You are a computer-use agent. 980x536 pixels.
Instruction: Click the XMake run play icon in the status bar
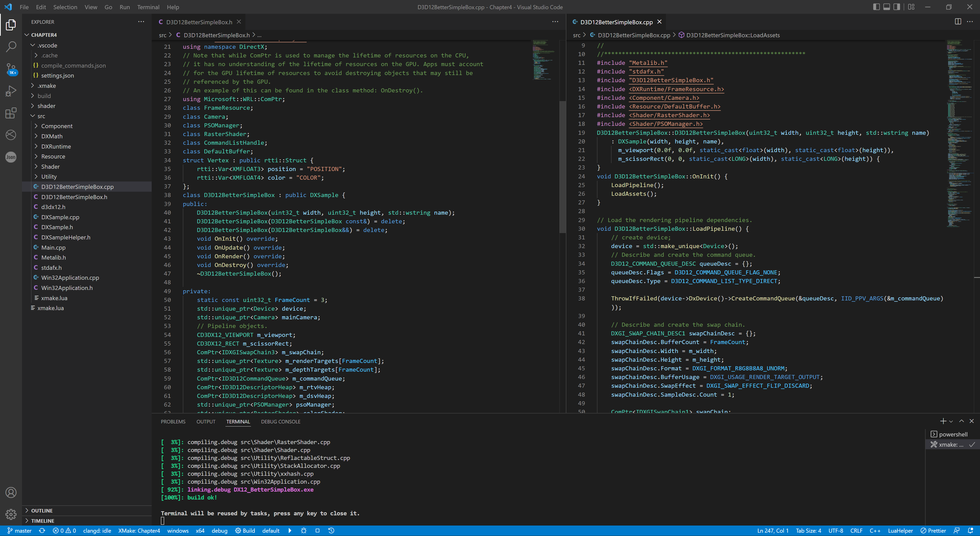tap(290, 531)
